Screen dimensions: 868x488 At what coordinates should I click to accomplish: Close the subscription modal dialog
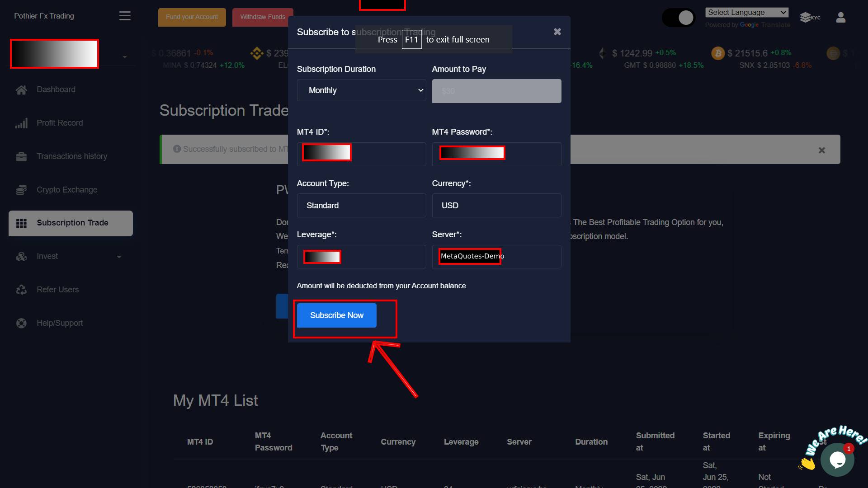click(x=557, y=32)
